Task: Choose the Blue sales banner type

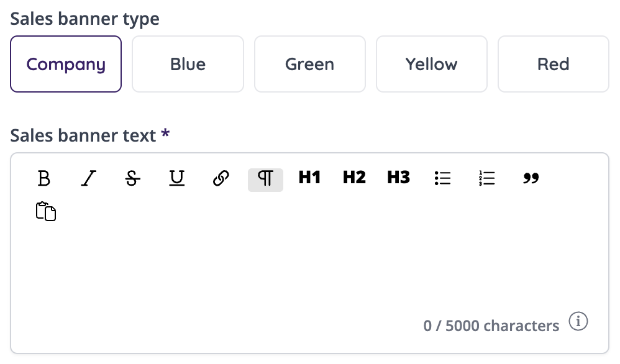Action: point(188,64)
